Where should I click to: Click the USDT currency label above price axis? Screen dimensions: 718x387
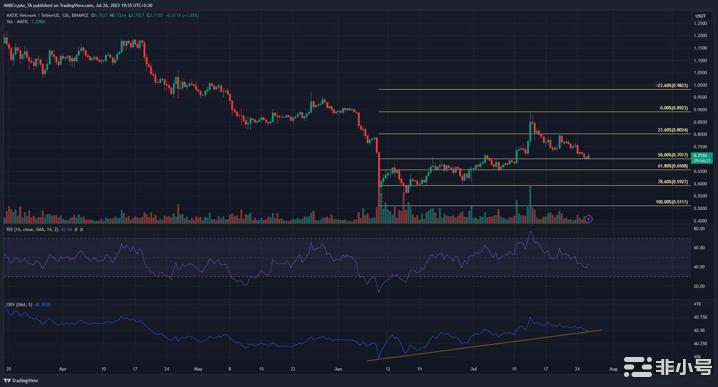700,16
